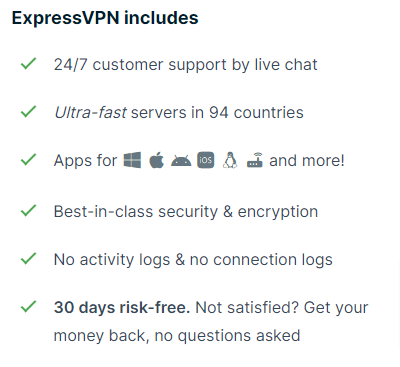Image resolution: width=400 pixels, height=367 pixels.
Task: Click the Android robot icon
Action: 181,161
